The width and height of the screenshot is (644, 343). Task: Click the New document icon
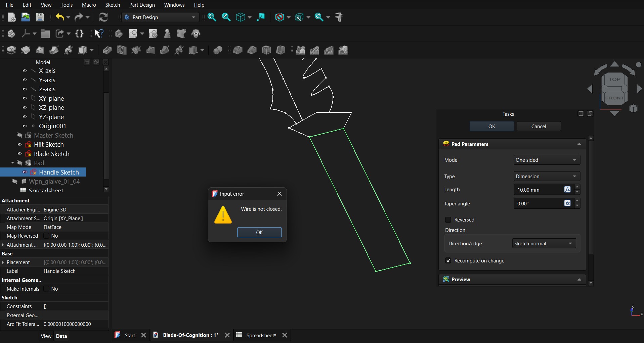coord(11,17)
